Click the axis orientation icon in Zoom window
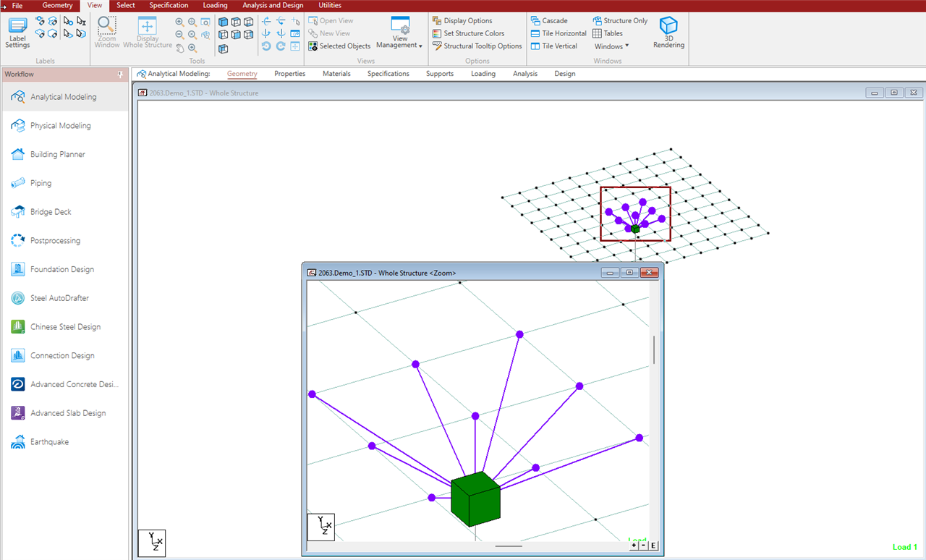 (x=320, y=527)
